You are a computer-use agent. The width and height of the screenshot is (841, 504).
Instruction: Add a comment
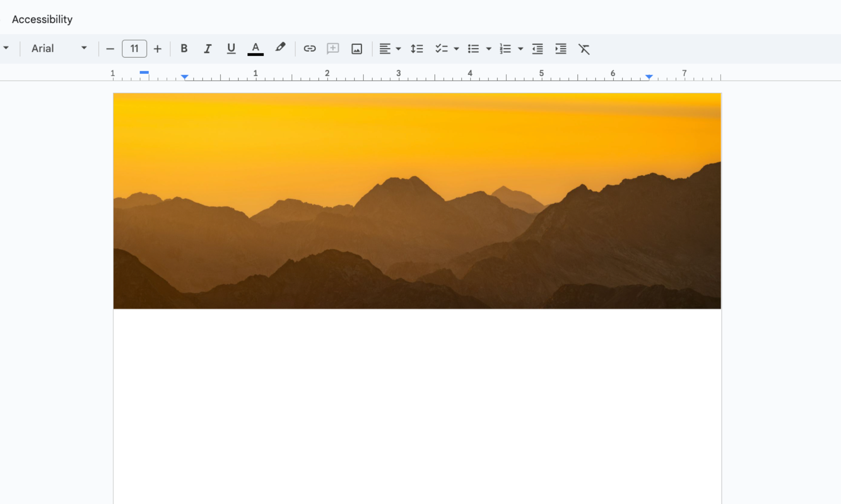click(333, 49)
